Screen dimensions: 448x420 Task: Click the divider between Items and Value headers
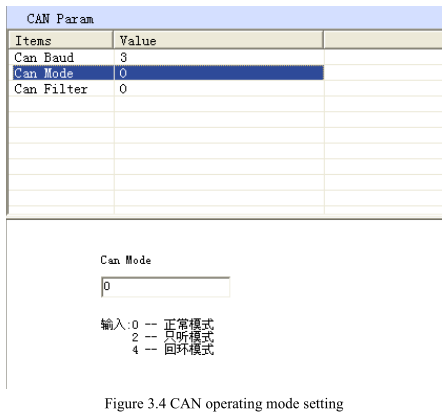click(x=113, y=40)
